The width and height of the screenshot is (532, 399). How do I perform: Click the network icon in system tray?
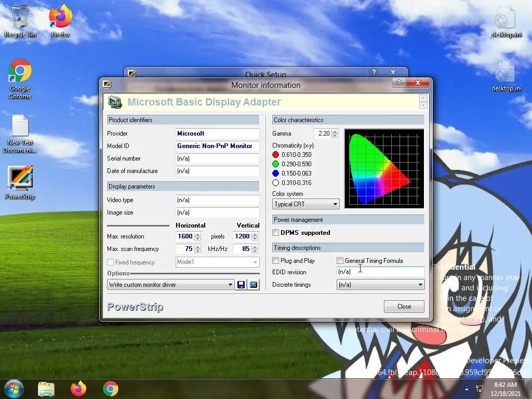tap(480, 389)
